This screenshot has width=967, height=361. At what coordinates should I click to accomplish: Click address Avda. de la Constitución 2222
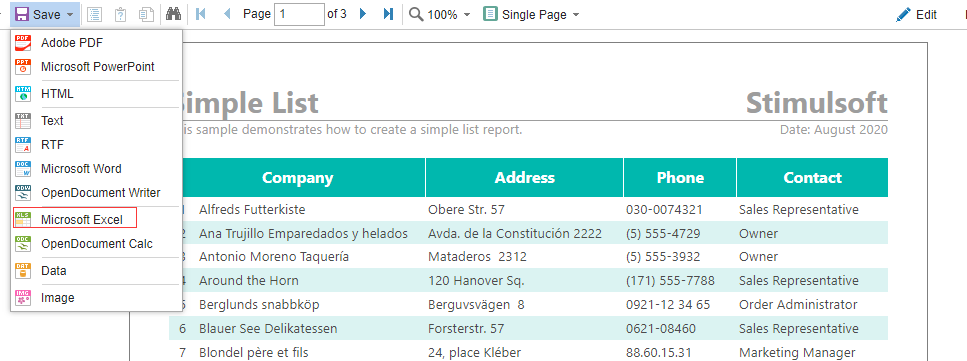pyautogui.click(x=515, y=234)
